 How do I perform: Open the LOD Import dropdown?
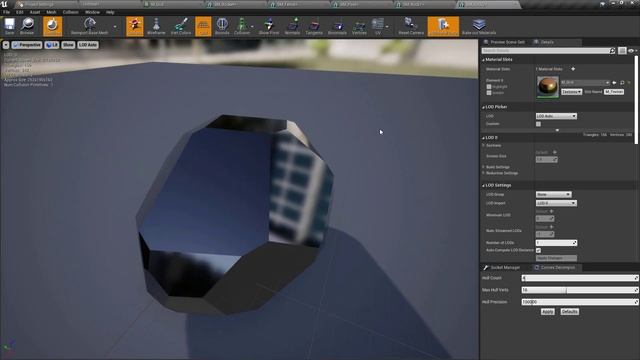(556, 203)
